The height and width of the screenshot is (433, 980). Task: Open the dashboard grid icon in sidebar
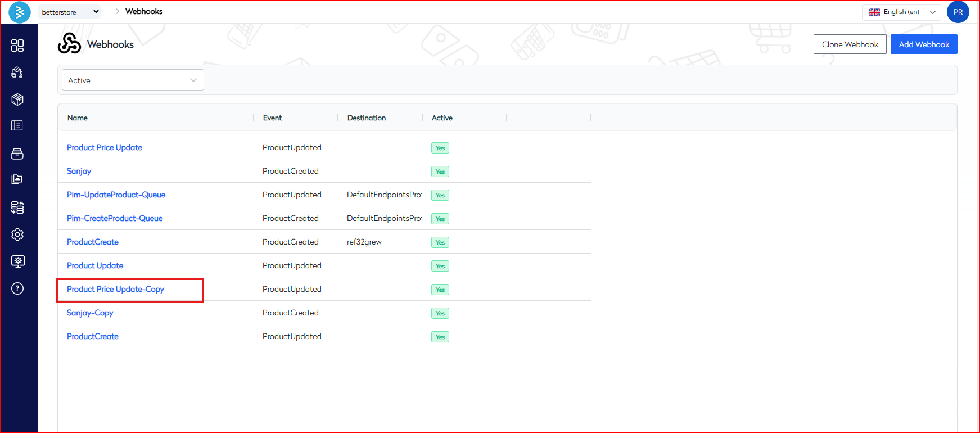pyautogui.click(x=17, y=46)
